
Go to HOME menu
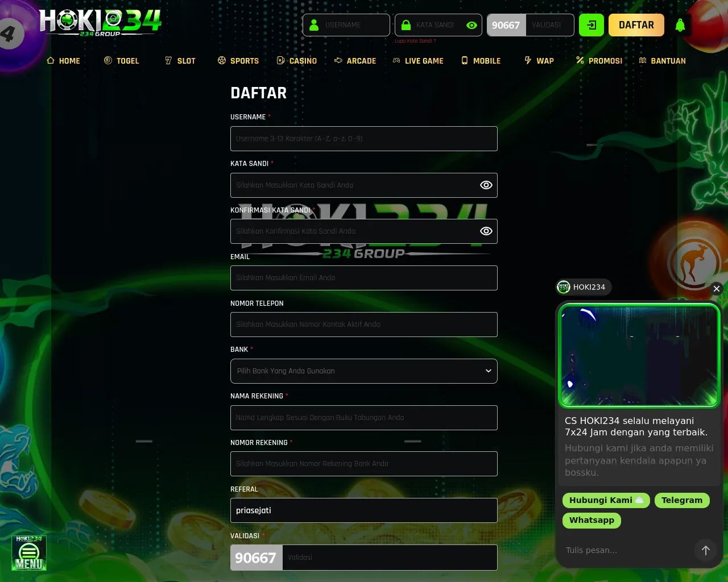63,61
